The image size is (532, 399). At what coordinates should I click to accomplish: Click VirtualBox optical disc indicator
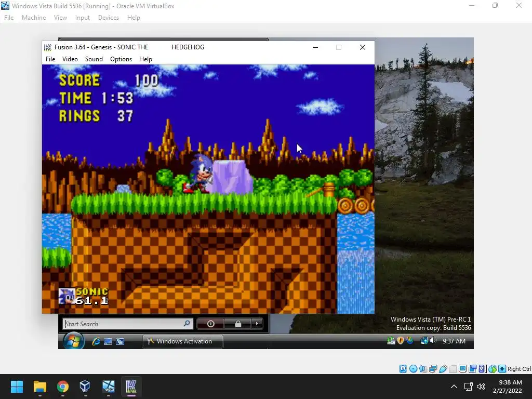pos(413,369)
